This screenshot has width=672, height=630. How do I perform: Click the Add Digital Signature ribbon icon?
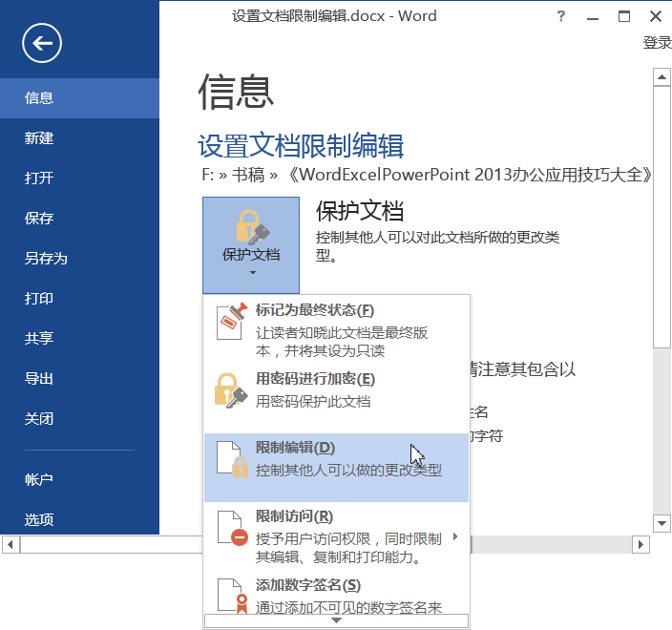point(233,596)
